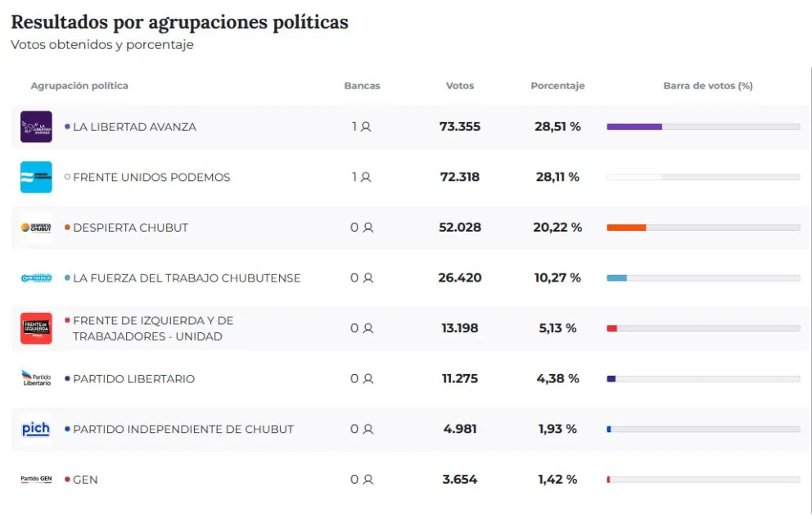Click the pich party logo
Image resolution: width=812 pixels, height=519 pixels.
36,429
